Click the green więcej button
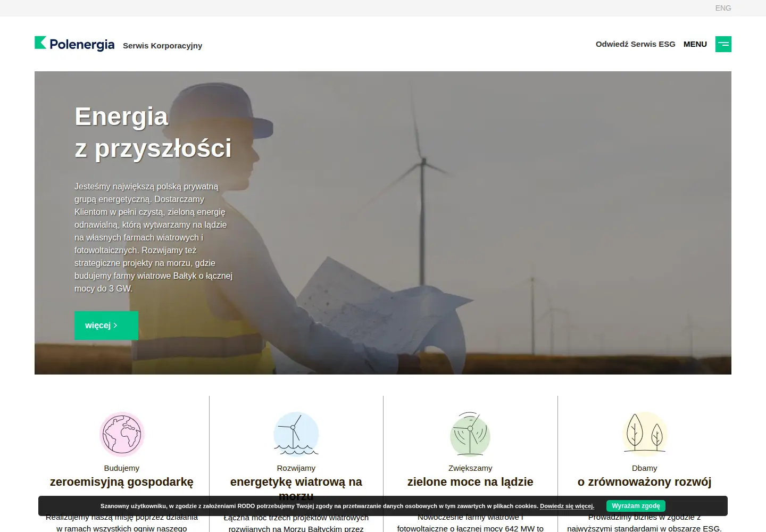The width and height of the screenshot is (766, 532). pyautogui.click(x=106, y=325)
